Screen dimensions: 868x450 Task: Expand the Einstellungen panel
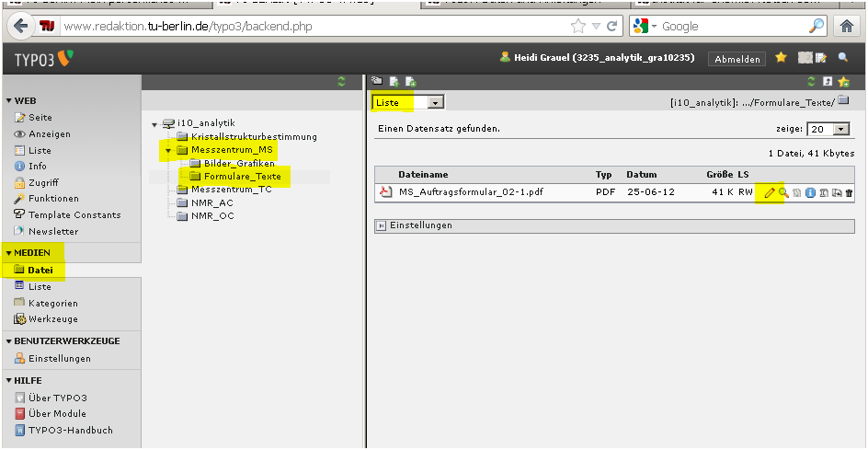point(382,226)
